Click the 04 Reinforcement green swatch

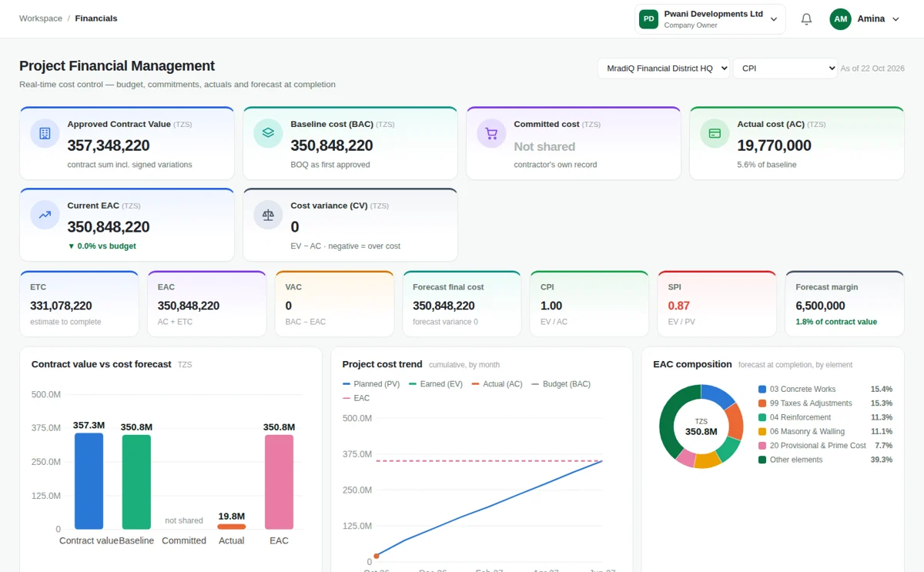[x=762, y=417]
